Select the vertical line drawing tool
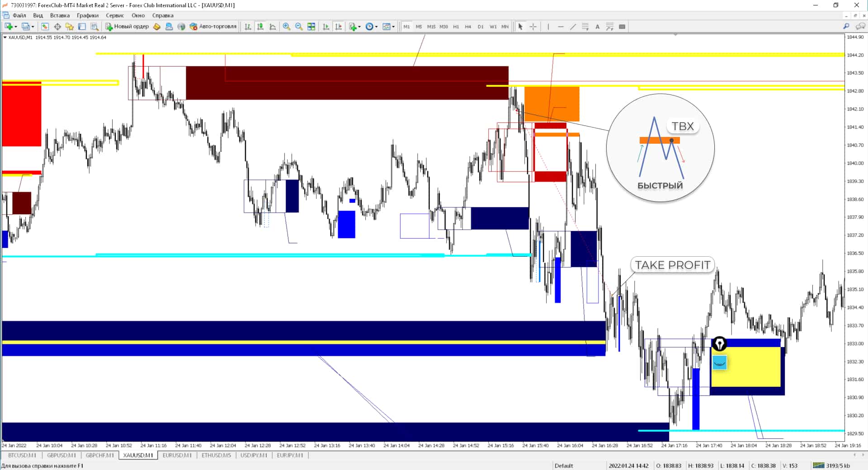Screen dimensions: 868x470 548,27
